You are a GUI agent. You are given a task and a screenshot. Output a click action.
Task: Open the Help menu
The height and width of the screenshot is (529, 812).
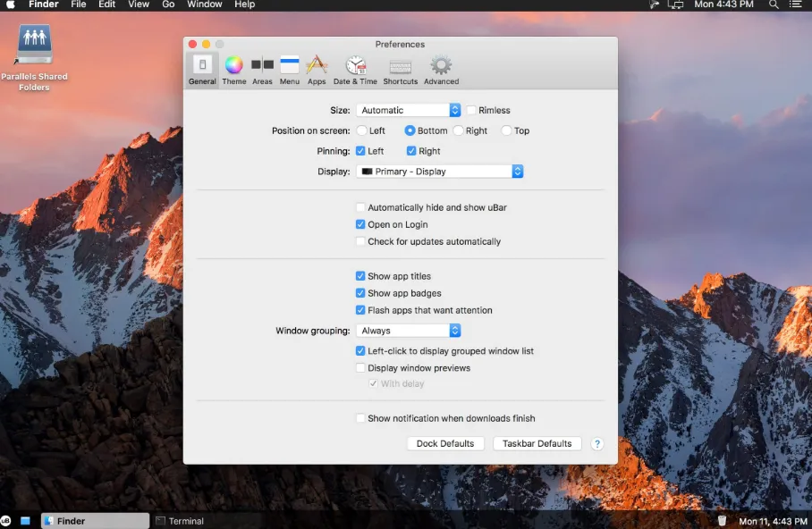point(244,4)
